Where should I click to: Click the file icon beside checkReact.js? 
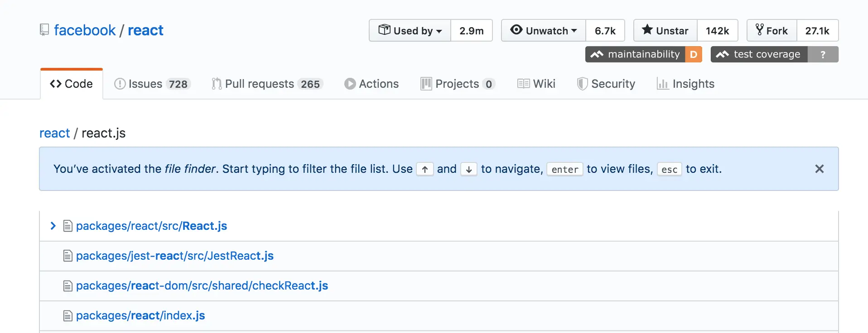click(x=68, y=286)
